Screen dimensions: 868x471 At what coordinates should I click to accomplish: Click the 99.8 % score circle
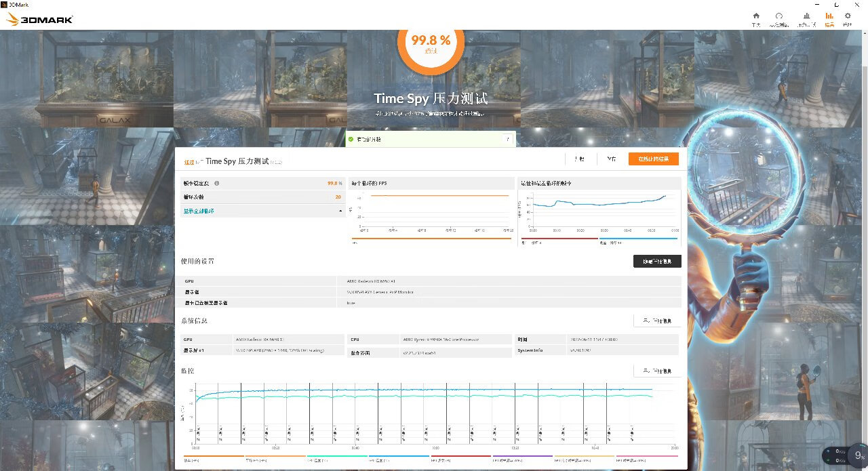(431, 43)
